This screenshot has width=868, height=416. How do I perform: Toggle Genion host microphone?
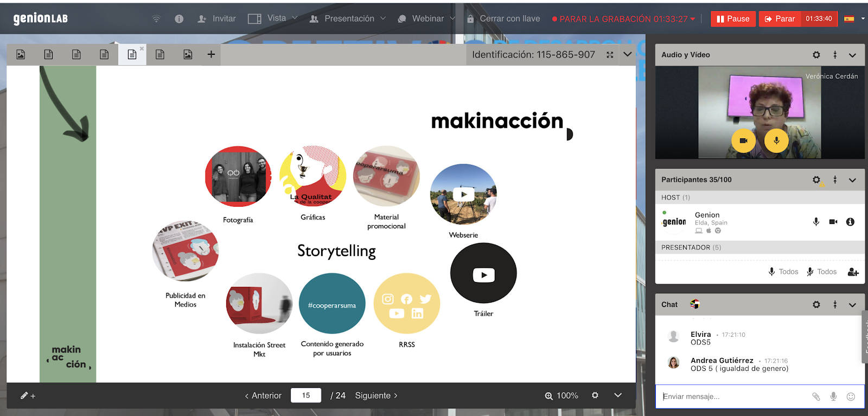tap(816, 222)
